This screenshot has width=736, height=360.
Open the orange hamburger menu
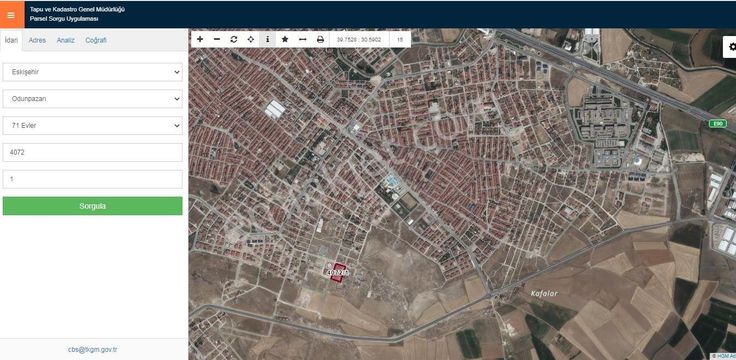(x=11, y=15)
